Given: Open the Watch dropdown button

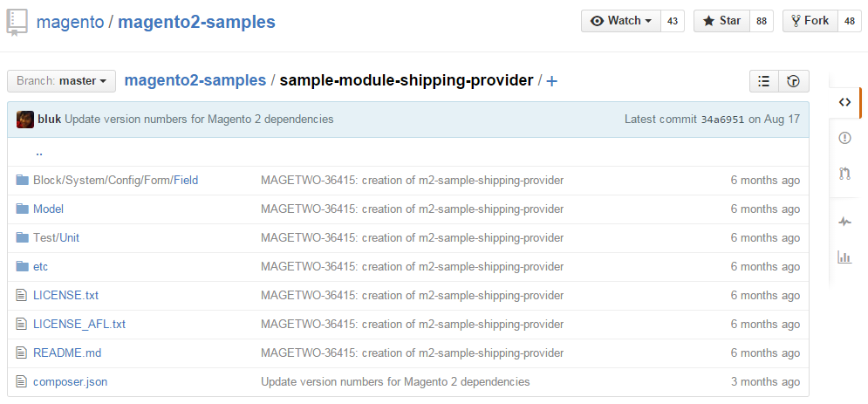Looking at the screenshot, I should click(x=621, y=21).
